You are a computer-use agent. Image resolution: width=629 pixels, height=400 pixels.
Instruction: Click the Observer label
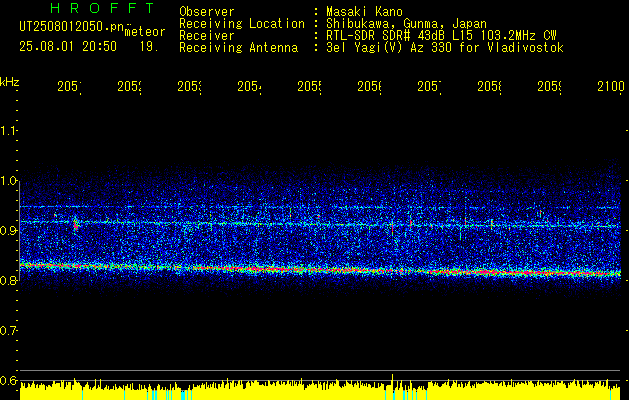click(207, 11)
